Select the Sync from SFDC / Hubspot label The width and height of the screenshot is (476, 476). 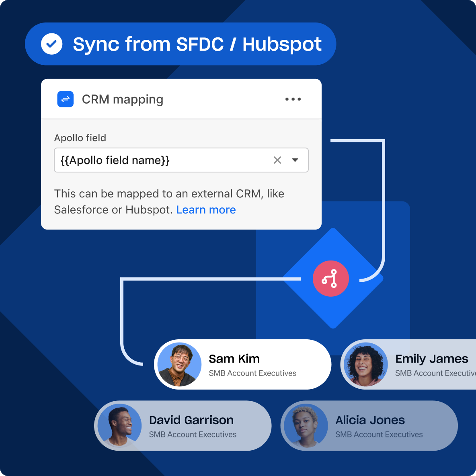pos(197,44)
